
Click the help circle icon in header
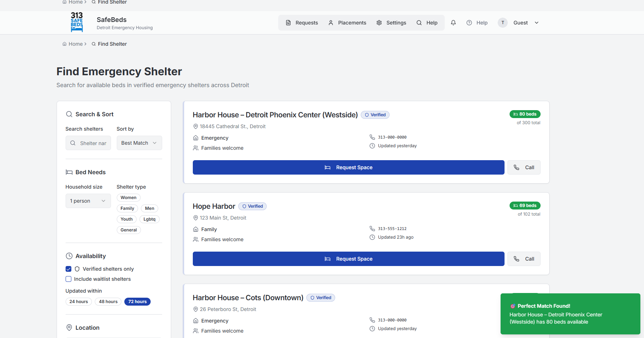(x=469, y=23)
